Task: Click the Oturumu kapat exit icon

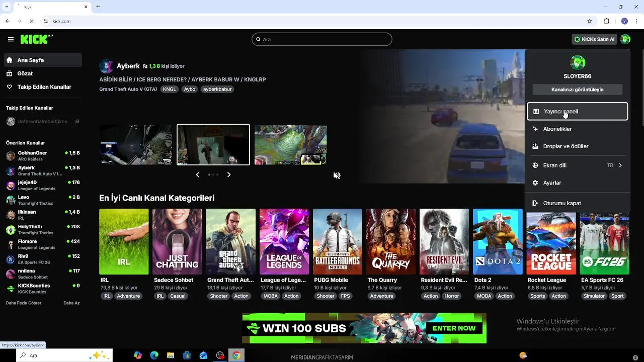Action: pos(535,203)
